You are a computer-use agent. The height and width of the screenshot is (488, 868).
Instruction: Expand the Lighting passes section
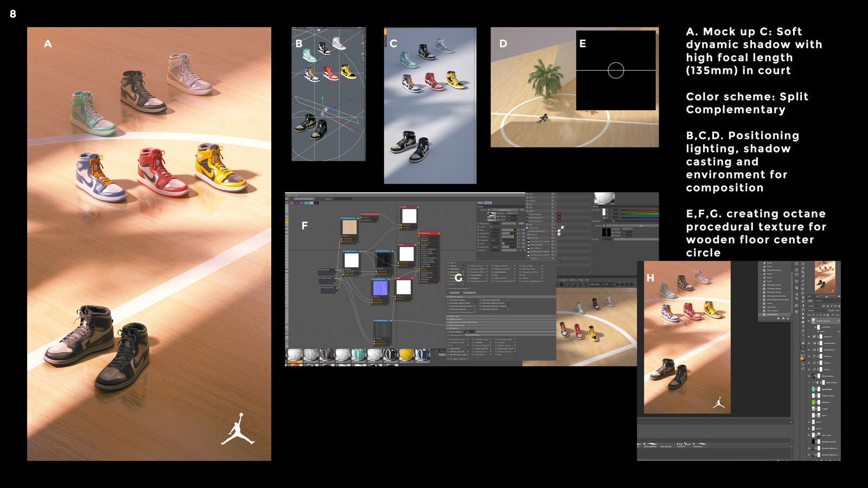click(501, 319)
